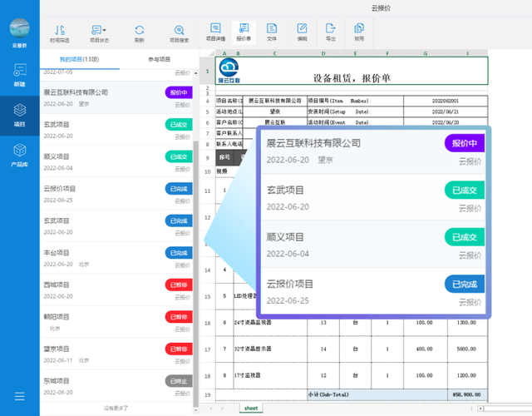This screenshot has width=532, height=416.
Task: Select spreadsheet row 16 header
Action: click(207, 324)
